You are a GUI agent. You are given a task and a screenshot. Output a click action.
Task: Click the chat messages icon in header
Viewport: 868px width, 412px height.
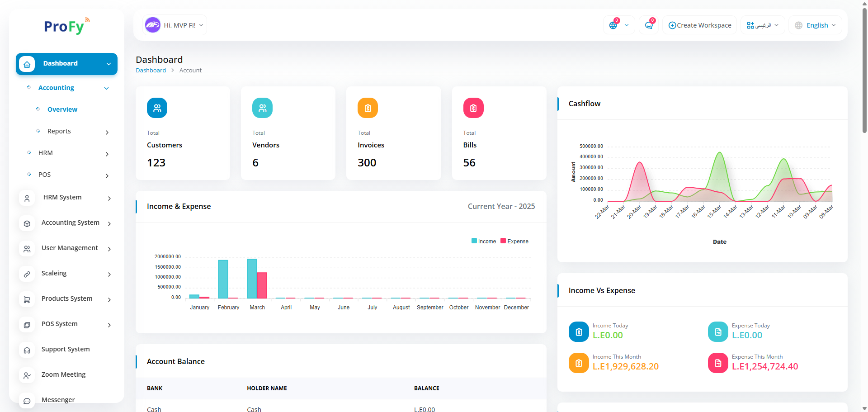[649, 25]
